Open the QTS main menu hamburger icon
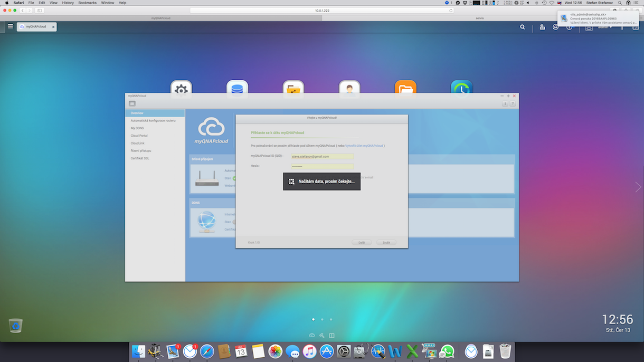This screenshot has height=362, width=644. click(10, 26)
